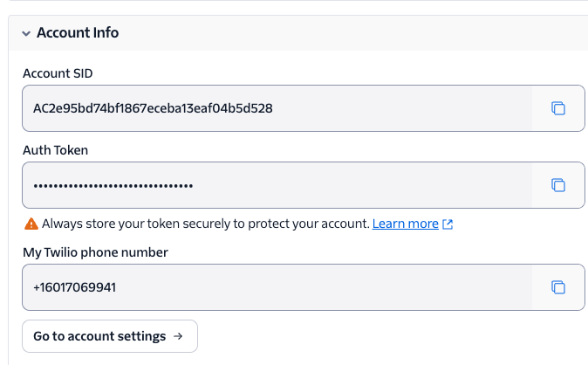Image resolution: width=588 pixels, height=365 pixels.
Task: Click the Account Info section heading
Action: pyautogui.click(x=78, y=32)
